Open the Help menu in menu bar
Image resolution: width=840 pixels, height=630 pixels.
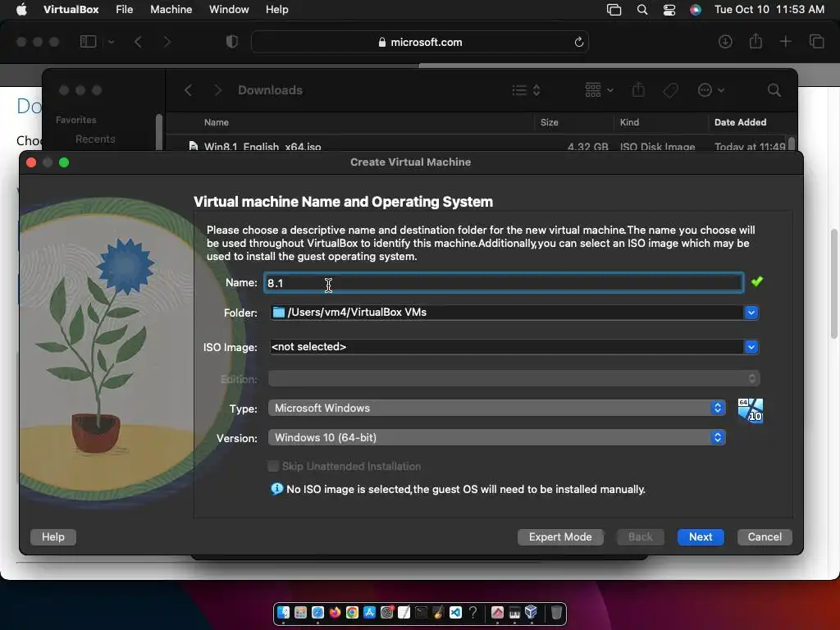(x=277, y=9)
